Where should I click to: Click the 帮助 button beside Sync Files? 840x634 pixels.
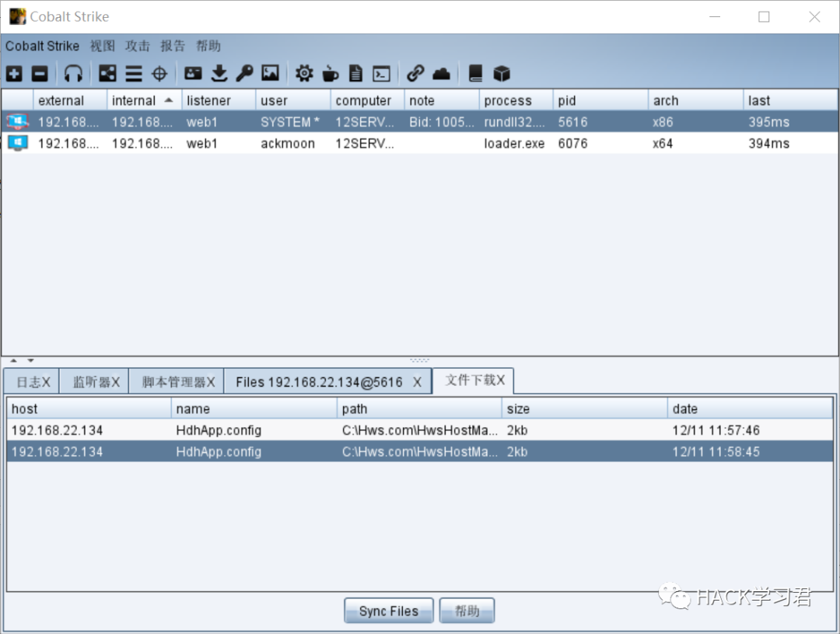(467, 611)
